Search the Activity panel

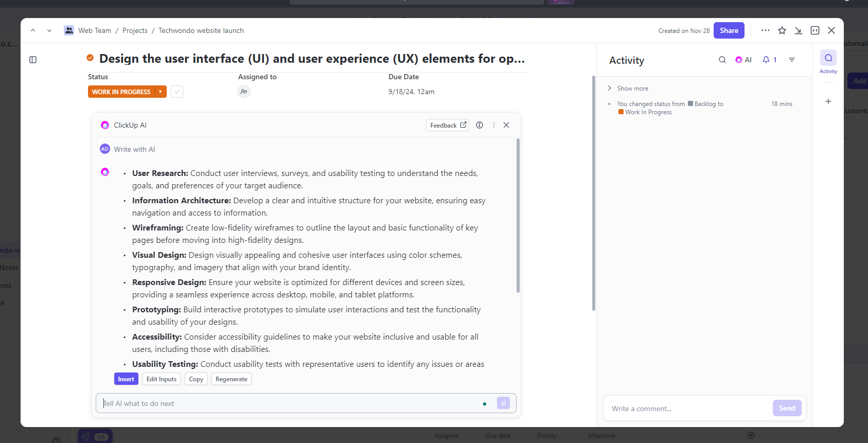[722, 60]
